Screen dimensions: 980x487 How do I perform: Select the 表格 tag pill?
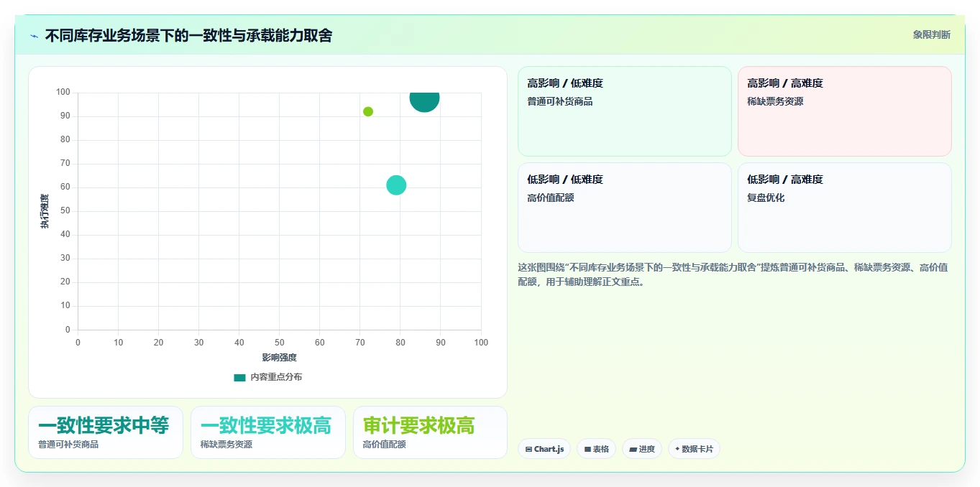tap(596, 449)
